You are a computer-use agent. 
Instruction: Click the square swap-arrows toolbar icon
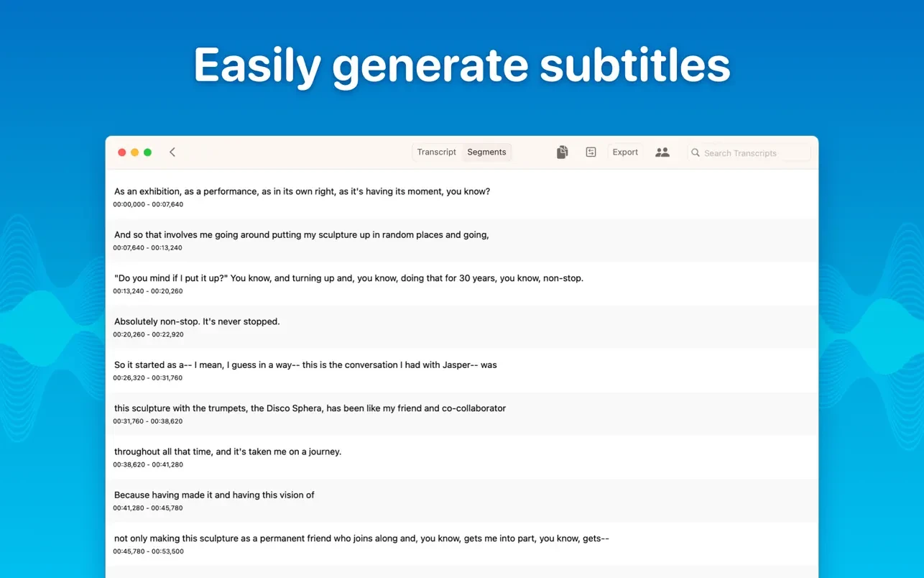(591, 152)
